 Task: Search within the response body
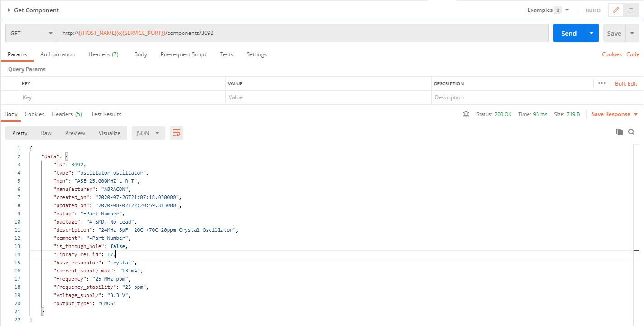[632, 132]
